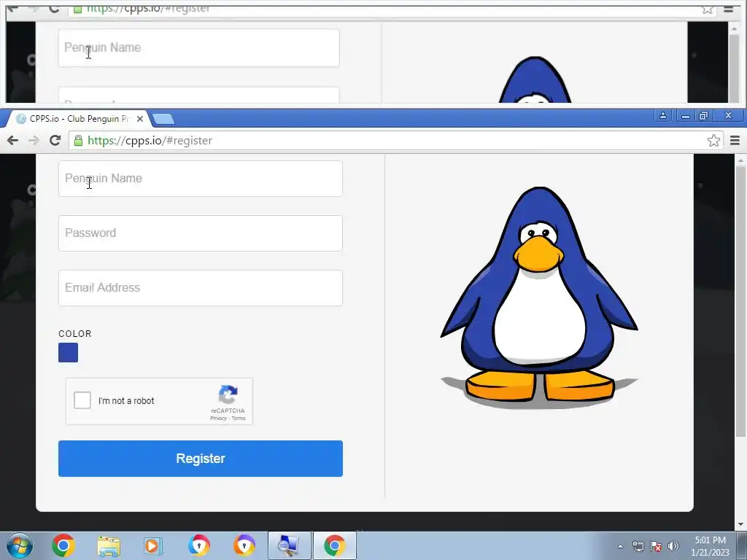The image size is (747, 560).
Task: Tick the I'm not a robot checkbox
Action: (82, 400)
